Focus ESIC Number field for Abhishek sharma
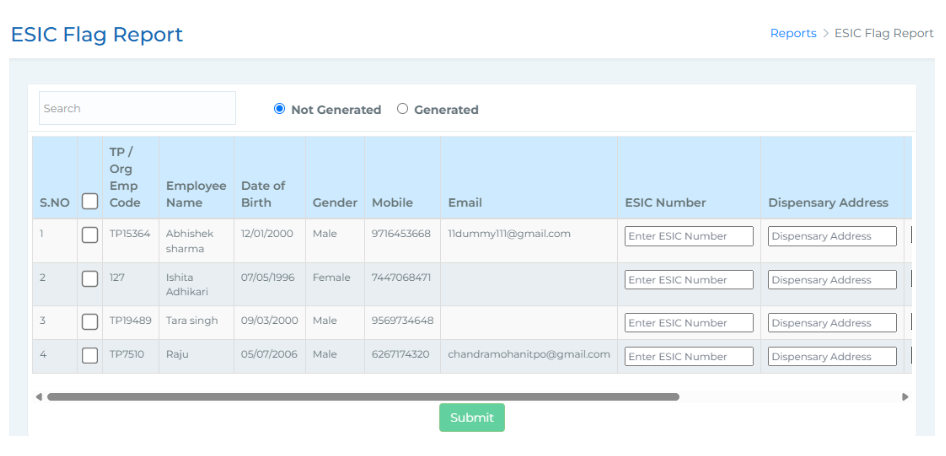This screenshot has height=456, width=946. (689, 237)
